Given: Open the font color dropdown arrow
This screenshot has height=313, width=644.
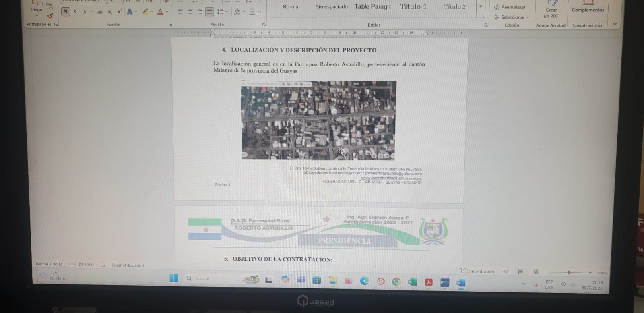Looking at the screenshot, I should point(167,12).
